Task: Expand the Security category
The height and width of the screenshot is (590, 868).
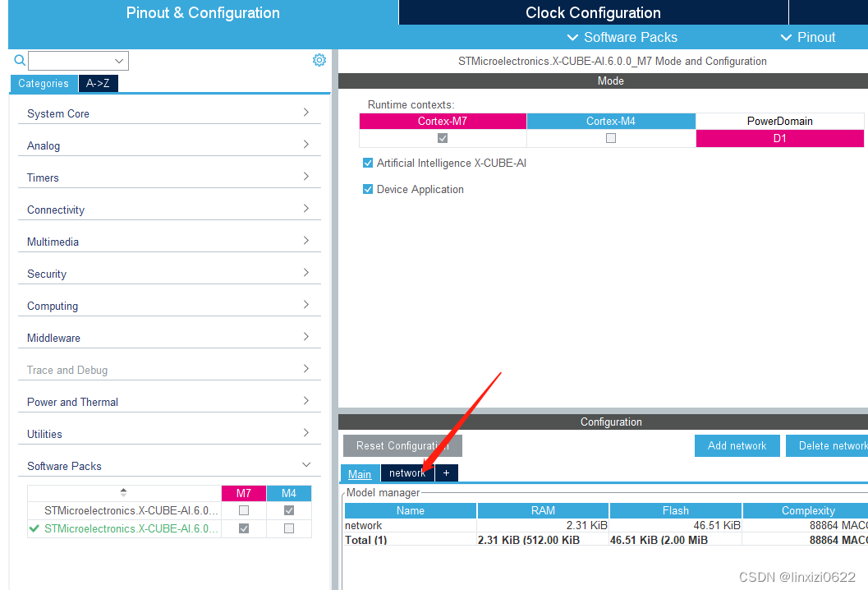Action: click(x=169, y=274)
